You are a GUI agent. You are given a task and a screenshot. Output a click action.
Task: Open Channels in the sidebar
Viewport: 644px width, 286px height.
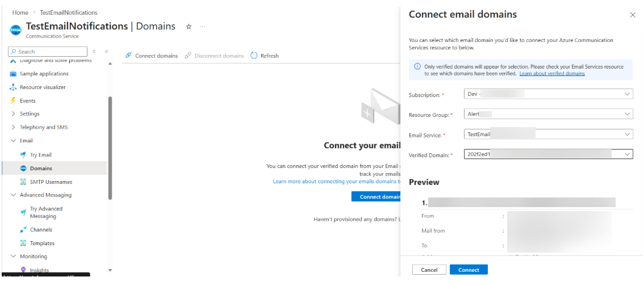point(41,230)
